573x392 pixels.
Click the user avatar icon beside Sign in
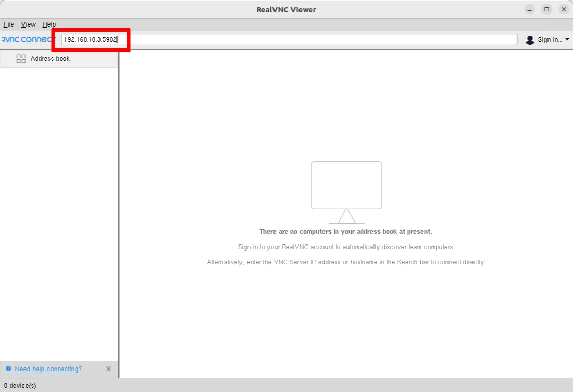point(530,40)
